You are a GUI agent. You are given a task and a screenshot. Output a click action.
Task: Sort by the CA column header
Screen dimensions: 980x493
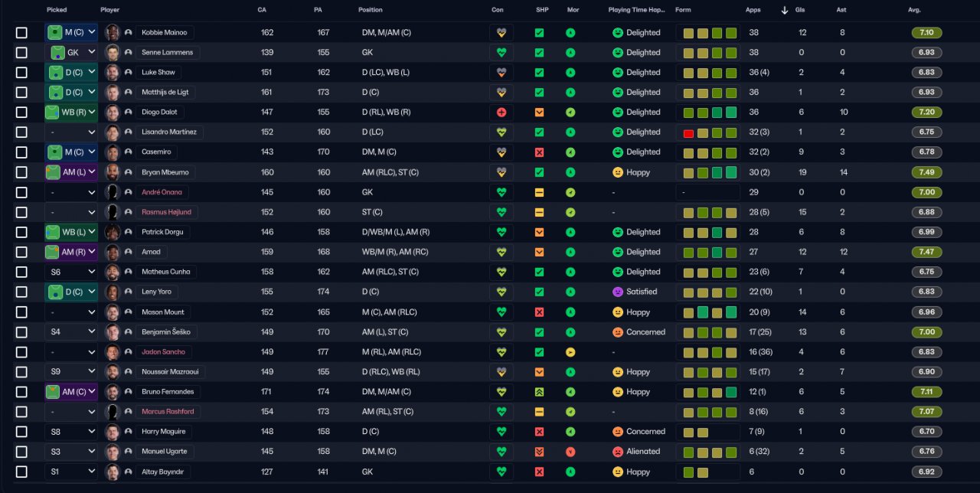(x=262, y=10)
